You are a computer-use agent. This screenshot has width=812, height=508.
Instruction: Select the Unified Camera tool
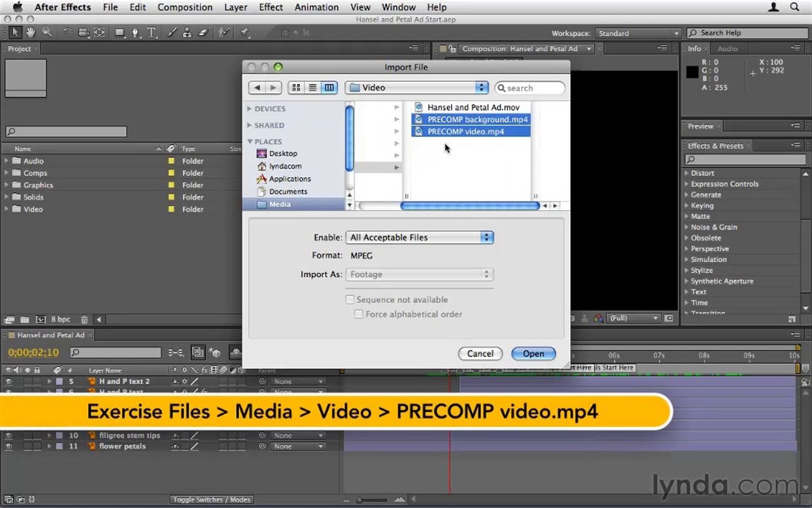83,32
